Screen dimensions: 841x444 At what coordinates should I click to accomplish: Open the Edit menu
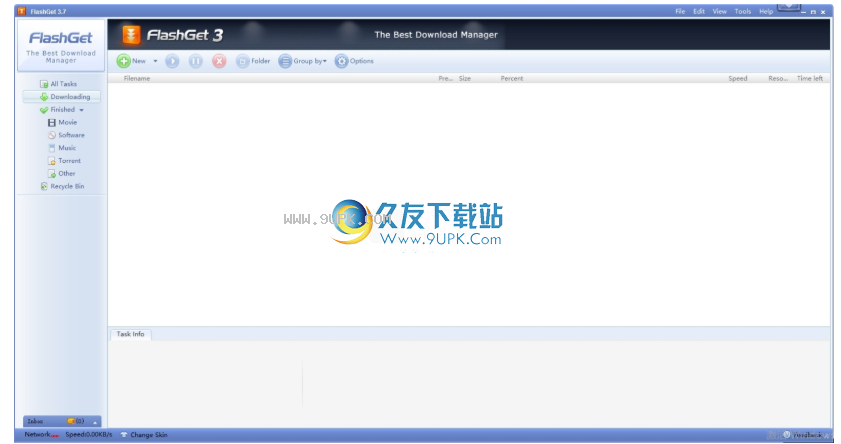699,11
